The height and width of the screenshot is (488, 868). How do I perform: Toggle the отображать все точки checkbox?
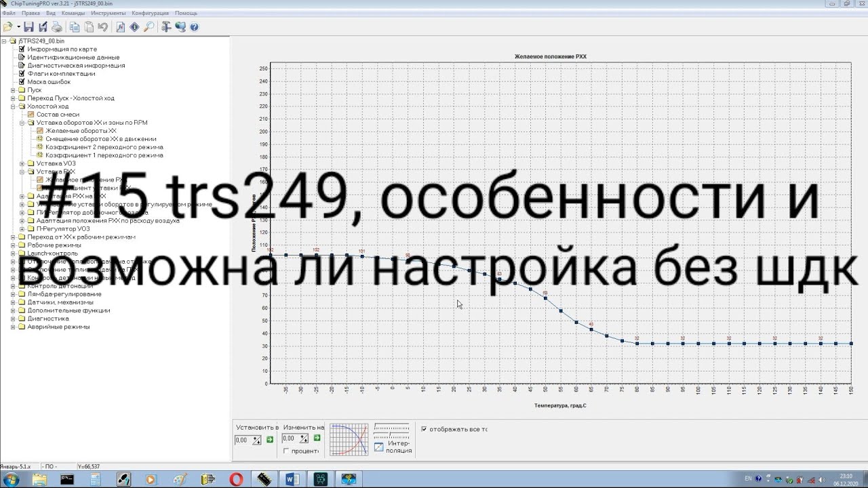(425, 429)
